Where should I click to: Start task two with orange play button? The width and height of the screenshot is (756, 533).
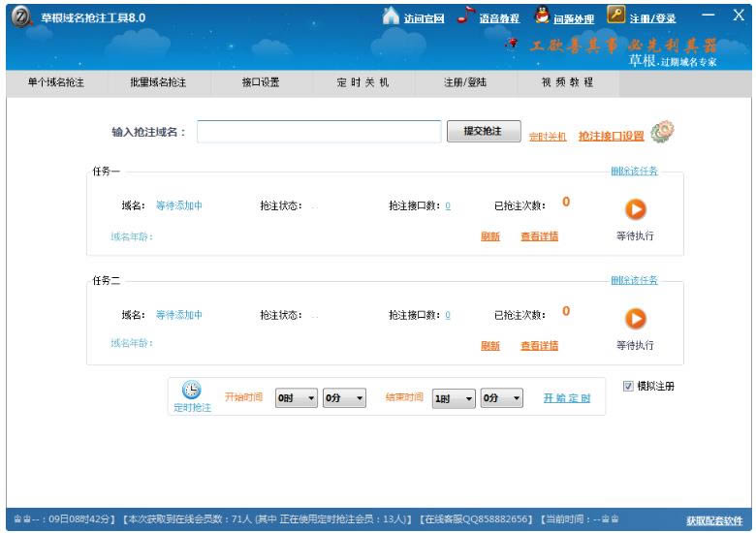click(635, 317)
